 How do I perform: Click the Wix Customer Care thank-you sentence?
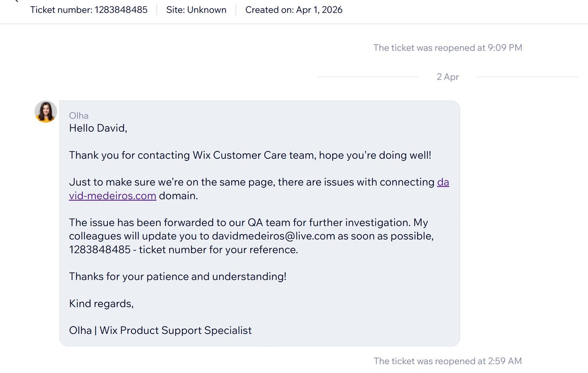pyautogui.click(x=250, y=155)
